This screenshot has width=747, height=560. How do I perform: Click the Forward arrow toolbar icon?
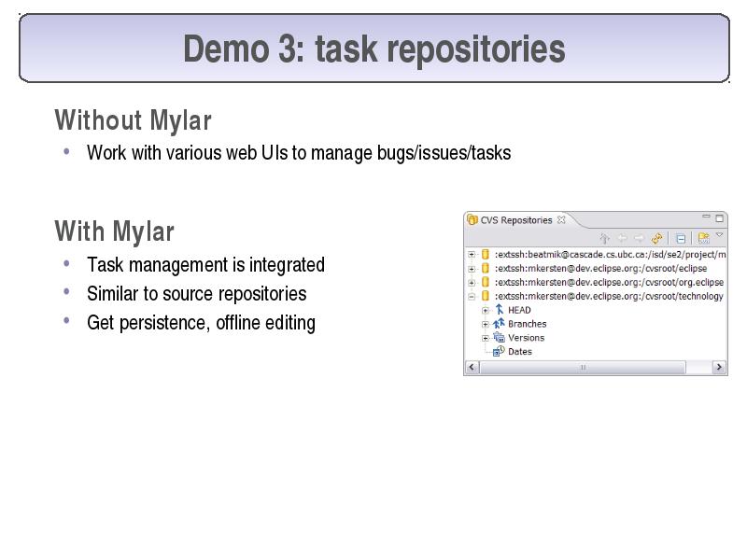(640, 238)
